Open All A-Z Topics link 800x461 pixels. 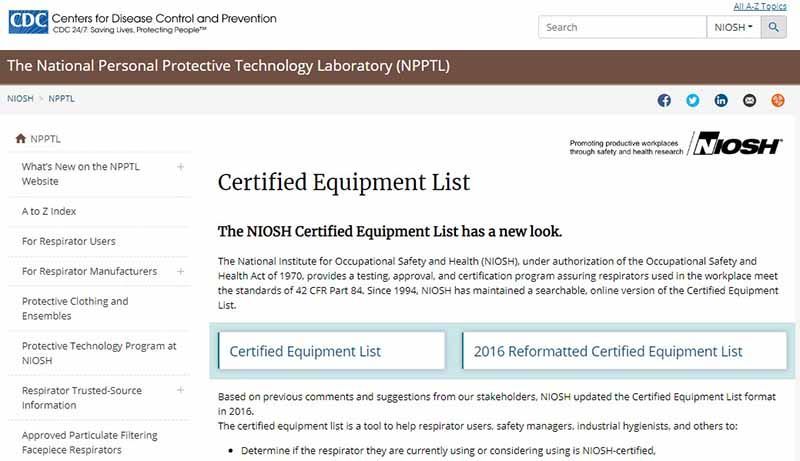(x=760, y=6)
